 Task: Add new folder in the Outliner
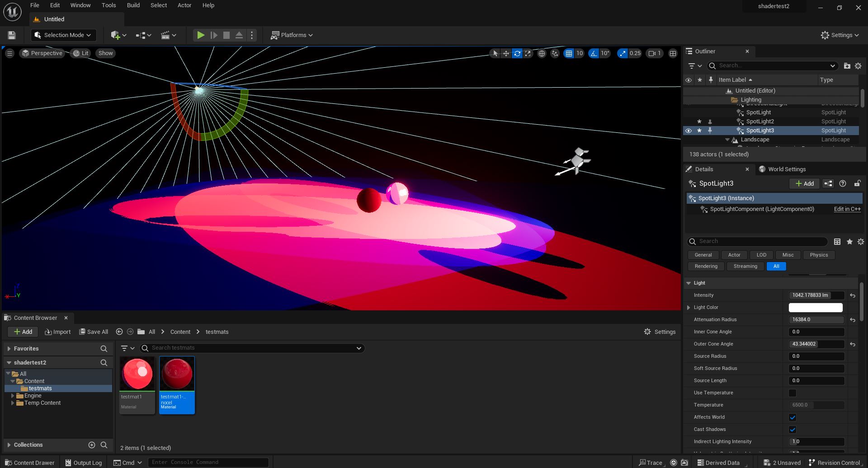point(847,66)
